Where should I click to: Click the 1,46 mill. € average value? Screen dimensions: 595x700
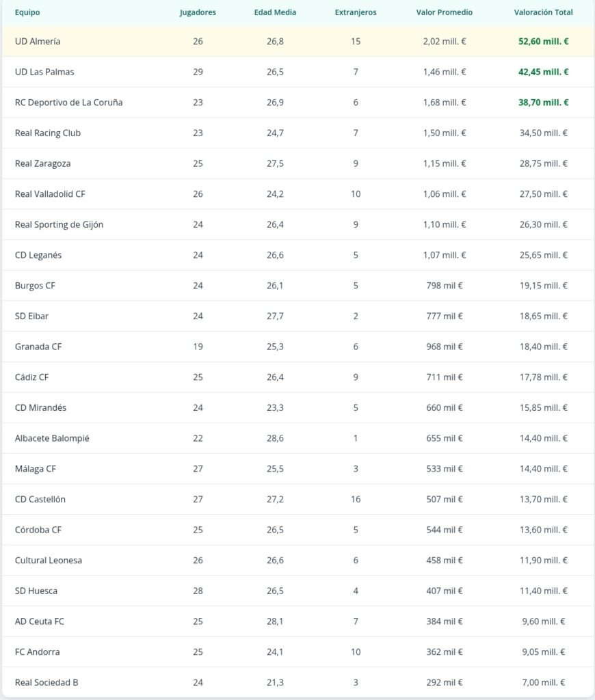tap(445, 72)
